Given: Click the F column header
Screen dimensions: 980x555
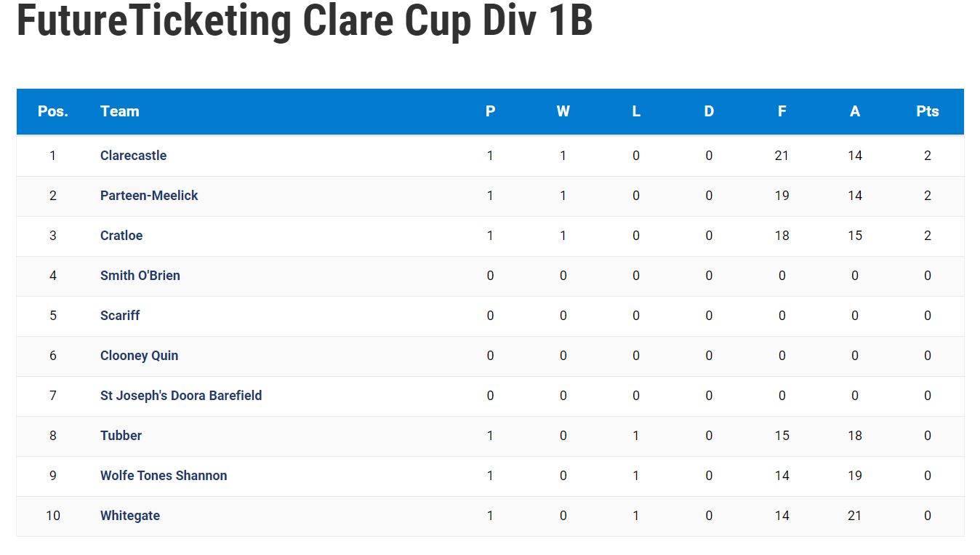Looking at the screenshot, I should [x=782, y=111].
